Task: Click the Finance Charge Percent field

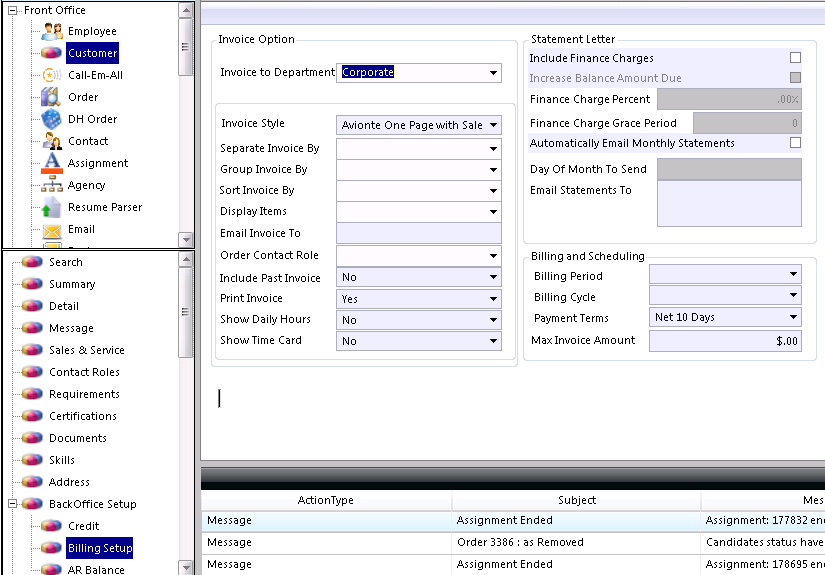Action: coord(729,99)
